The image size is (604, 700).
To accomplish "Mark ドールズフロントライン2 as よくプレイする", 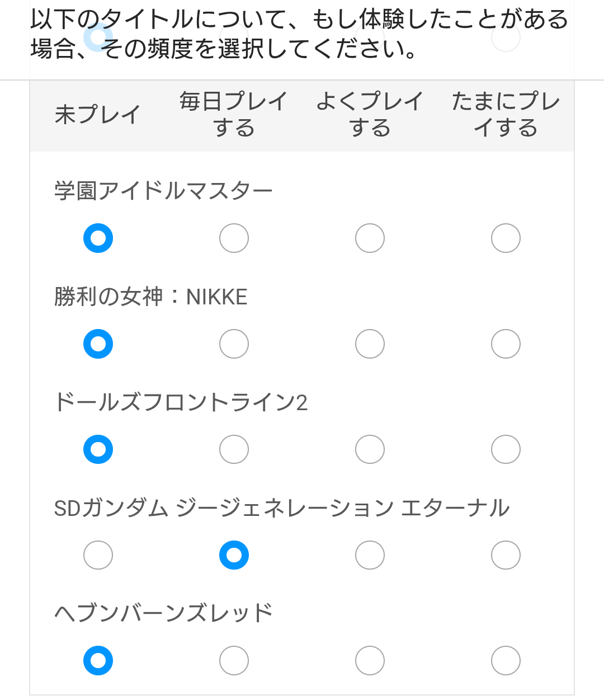I will coord(370,449).
